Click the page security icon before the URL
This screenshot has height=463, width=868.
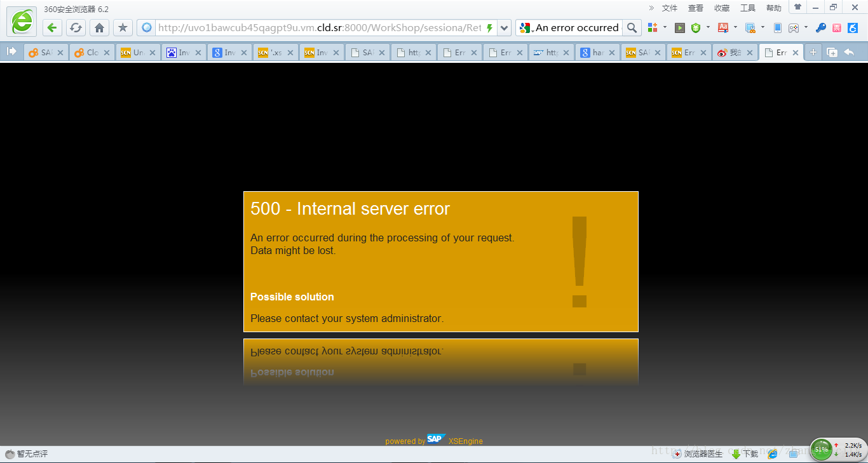tap(147, 28)
